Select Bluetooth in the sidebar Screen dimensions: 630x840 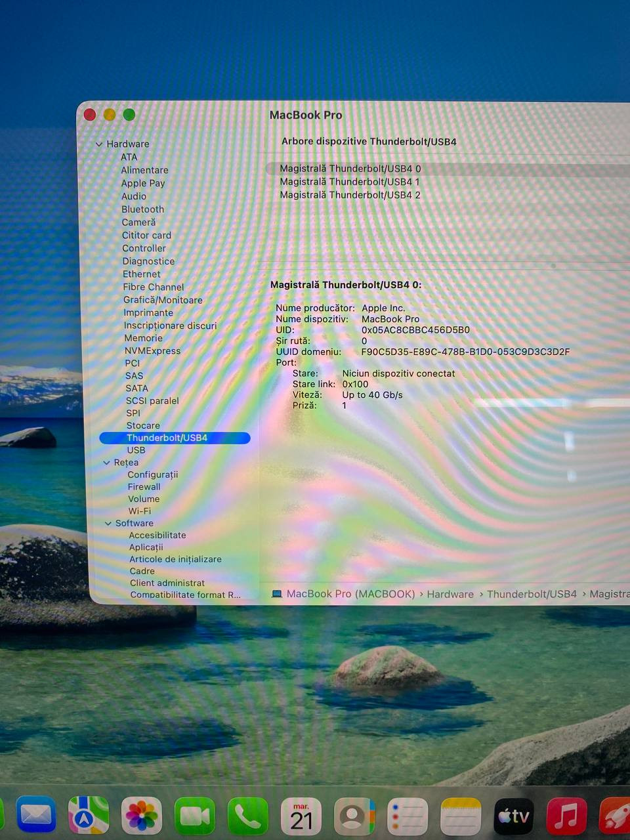coord(142,209)
